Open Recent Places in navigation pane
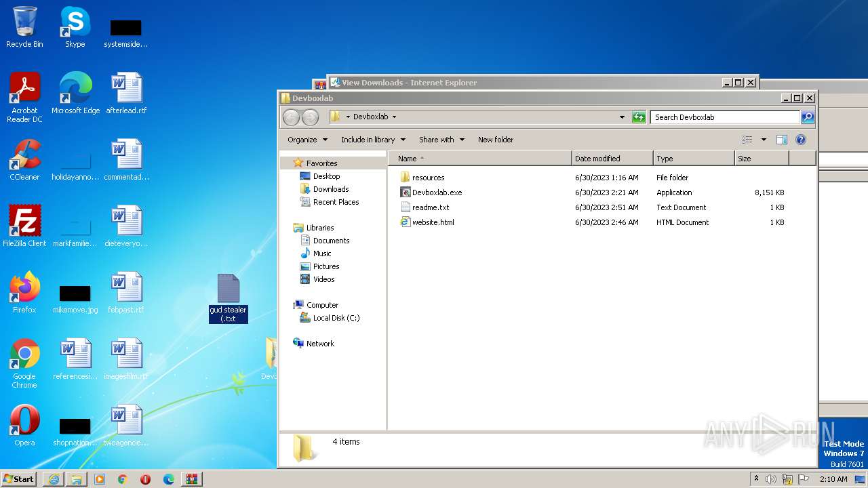Screen dimensions: 868x488 point(336,202)
